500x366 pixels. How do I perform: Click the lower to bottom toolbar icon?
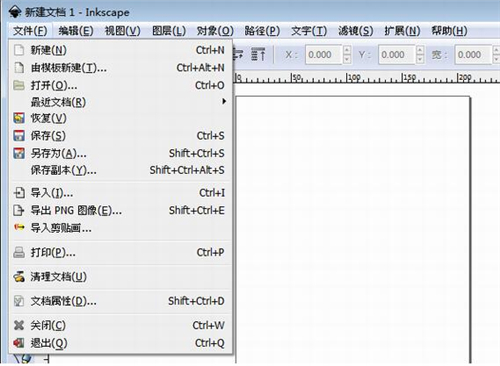click(x=258, y=54)
